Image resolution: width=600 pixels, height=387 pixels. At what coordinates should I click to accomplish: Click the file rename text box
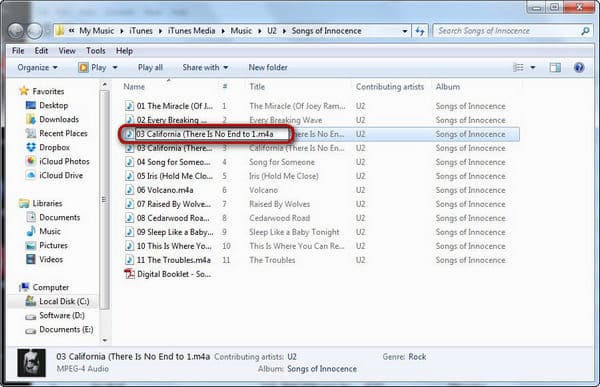click(x=212, y=134)
